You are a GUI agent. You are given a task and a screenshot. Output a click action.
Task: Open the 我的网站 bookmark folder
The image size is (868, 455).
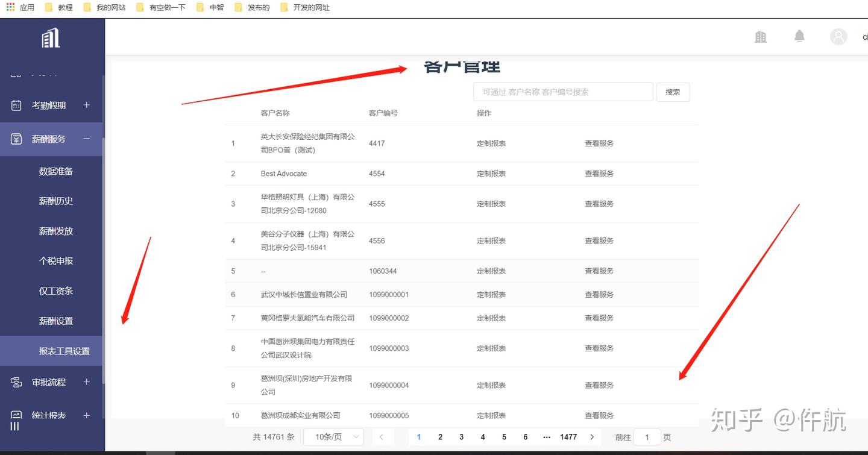104,7
